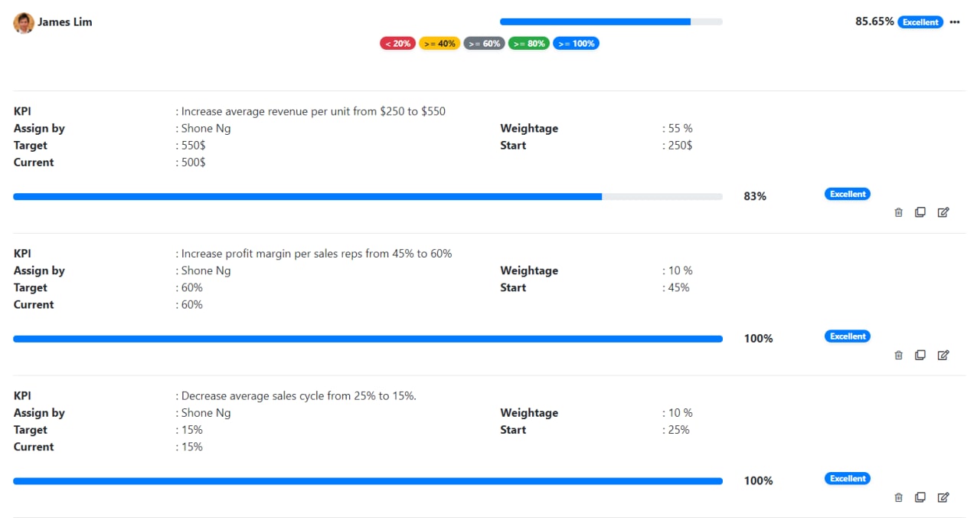
Task: Duplicate the average revenue per unit KPI
Action: pyautogui.click(x=920, y=212)
